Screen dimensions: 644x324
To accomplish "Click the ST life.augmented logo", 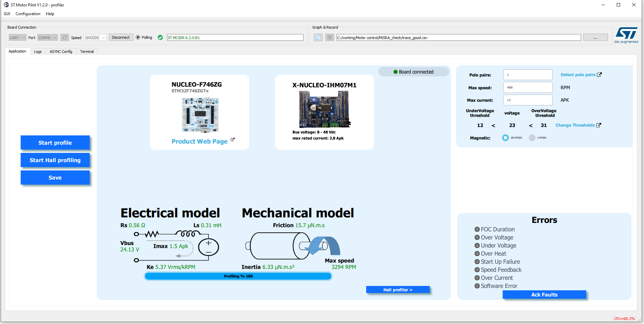I will tap(626, 35).
